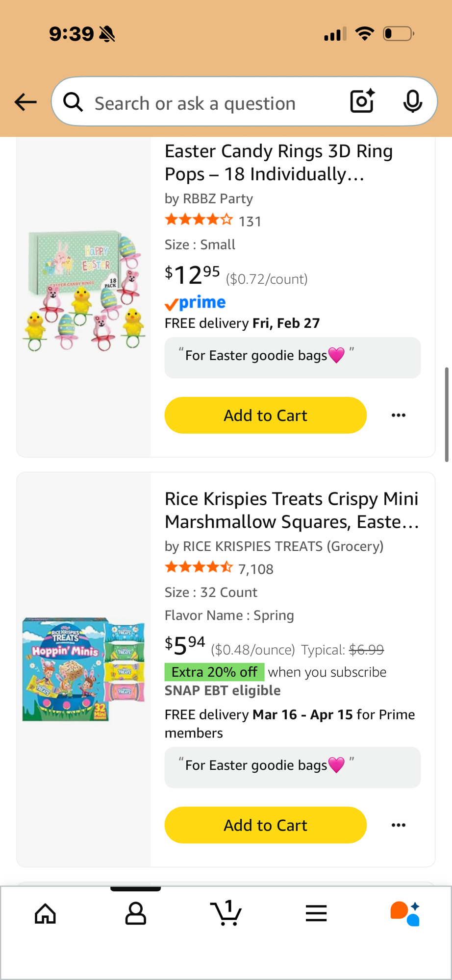The image size is (452, 980).
Task: Focus the search or ask question field
Action: click(211, 103)
